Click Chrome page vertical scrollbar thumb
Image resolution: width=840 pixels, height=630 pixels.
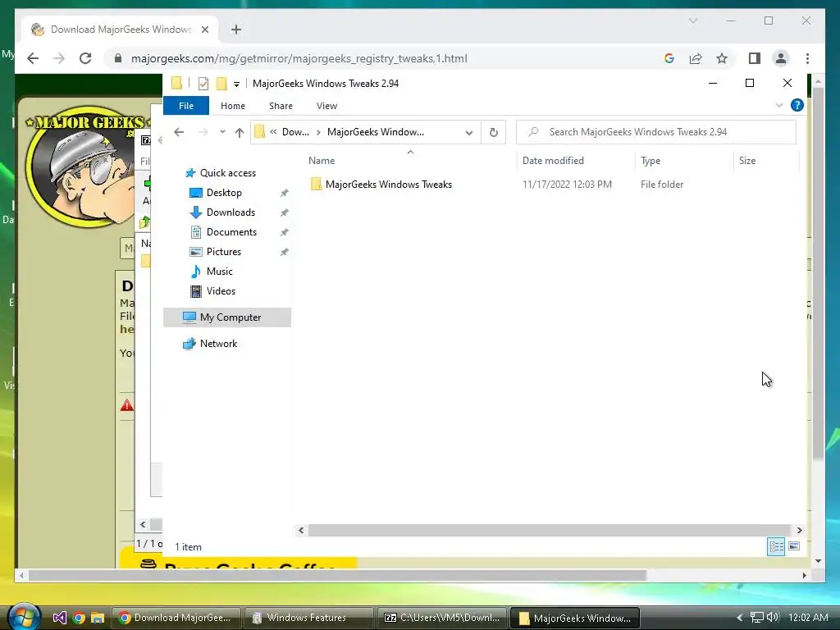tap(818, 273)
